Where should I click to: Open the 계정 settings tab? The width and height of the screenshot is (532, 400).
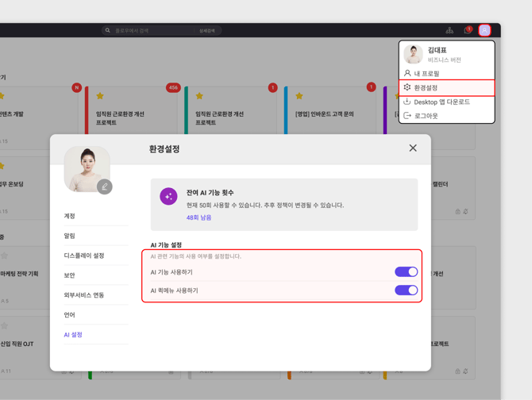click(x=96, y=216)
